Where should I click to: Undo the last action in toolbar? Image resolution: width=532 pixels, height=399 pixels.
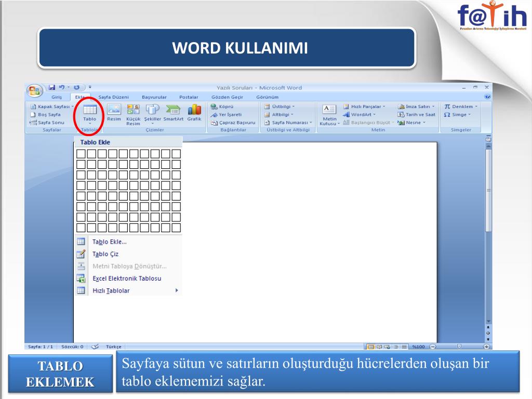point(62,87)
